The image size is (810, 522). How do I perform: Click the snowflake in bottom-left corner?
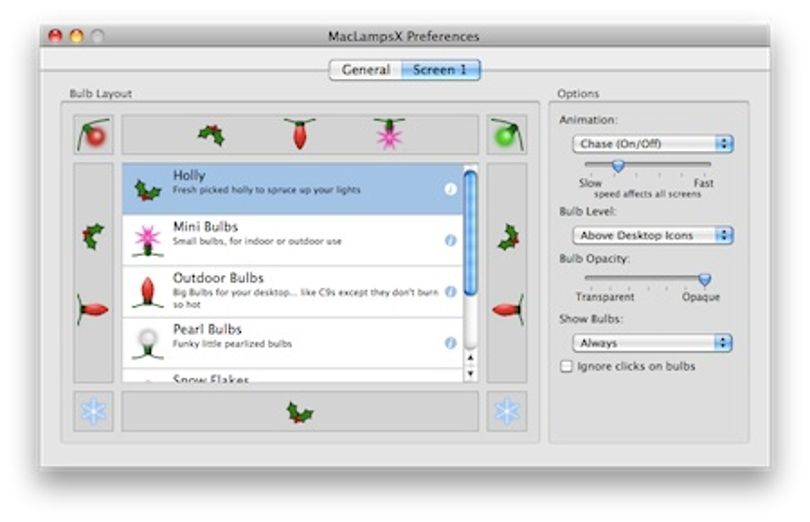[94, 411]
